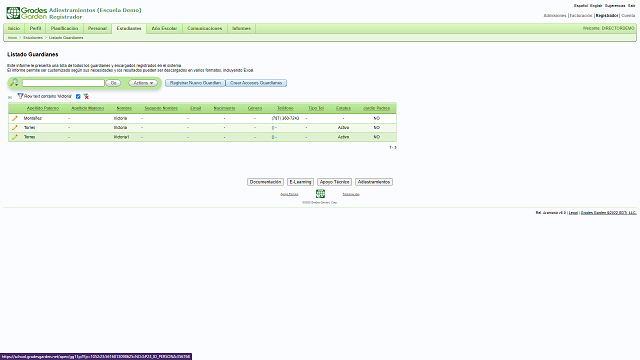Click the filter funnel icon
Viewport: 640px width, 360px height.
(x=20, y=96)
